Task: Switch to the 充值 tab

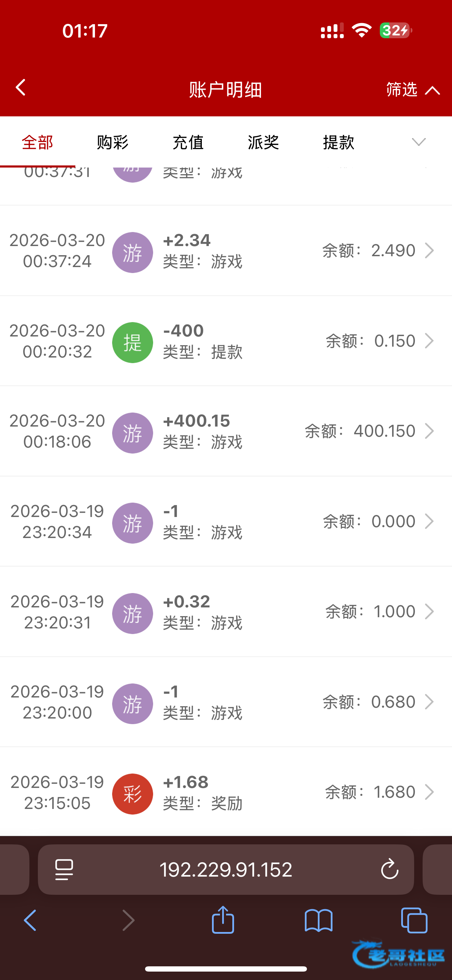Action: pyautogui.click(x=188, y=143)
